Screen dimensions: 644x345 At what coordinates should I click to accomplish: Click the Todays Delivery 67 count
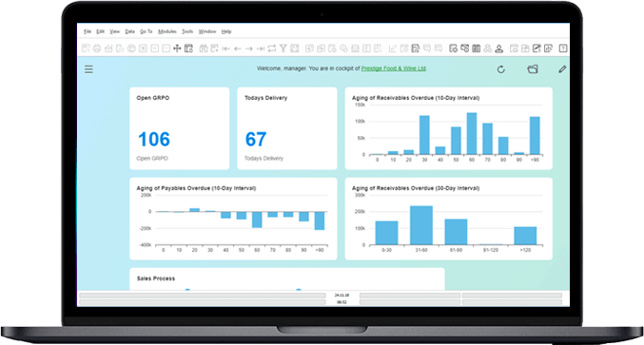256,139
